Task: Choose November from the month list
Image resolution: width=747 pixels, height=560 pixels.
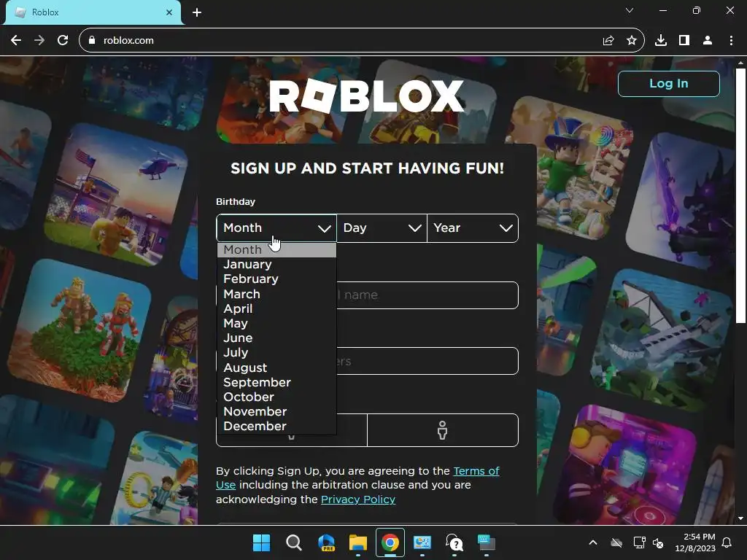Action: 276,411
